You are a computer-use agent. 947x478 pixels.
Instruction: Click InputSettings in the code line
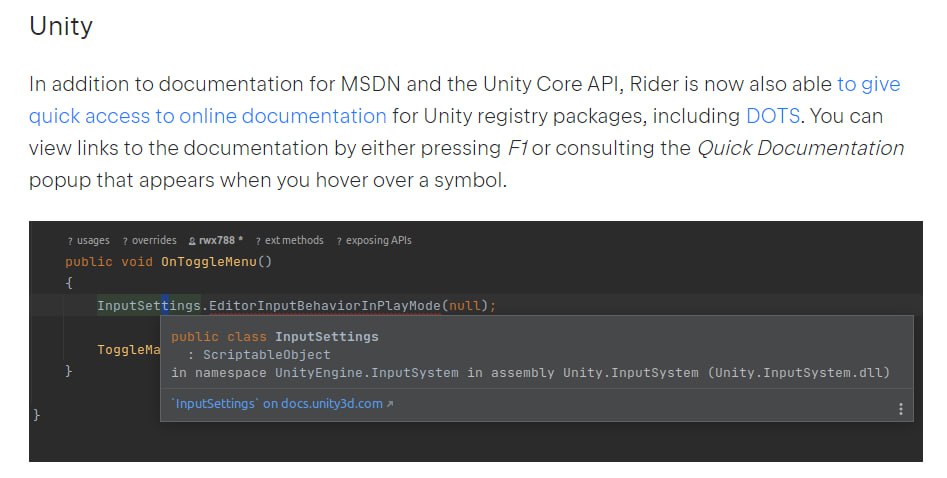(149, 305)
